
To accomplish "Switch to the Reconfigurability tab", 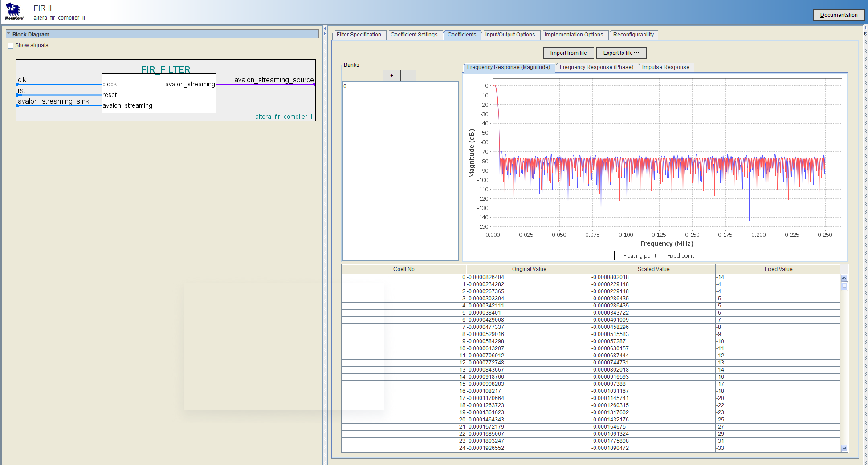I will coord(633,35).
